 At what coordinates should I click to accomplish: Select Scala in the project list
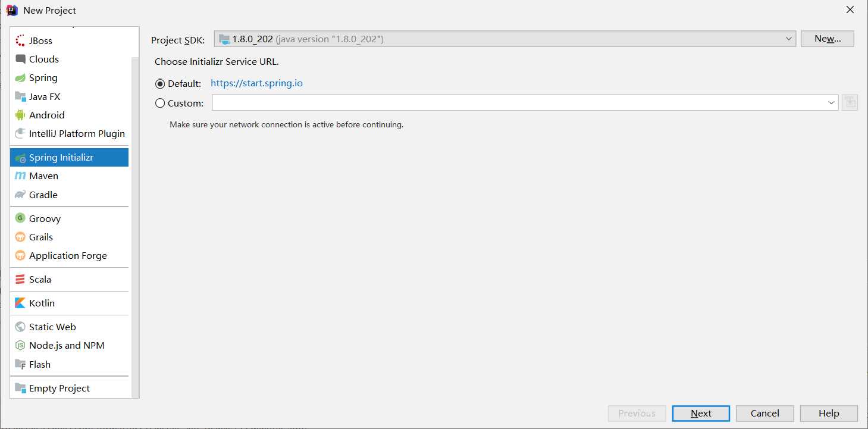coord(69,279)
